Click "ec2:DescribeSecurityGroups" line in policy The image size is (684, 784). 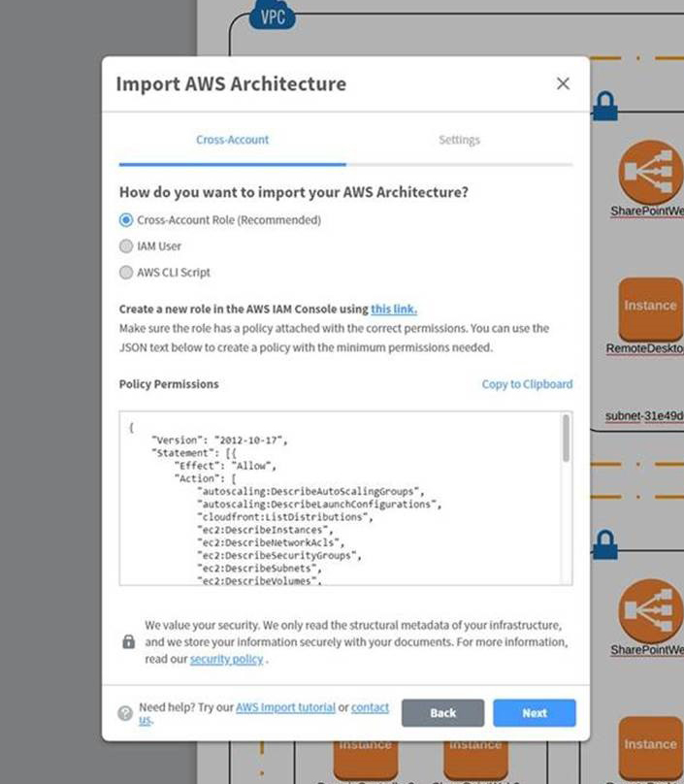pyautogui.click(x=279, y=556)
